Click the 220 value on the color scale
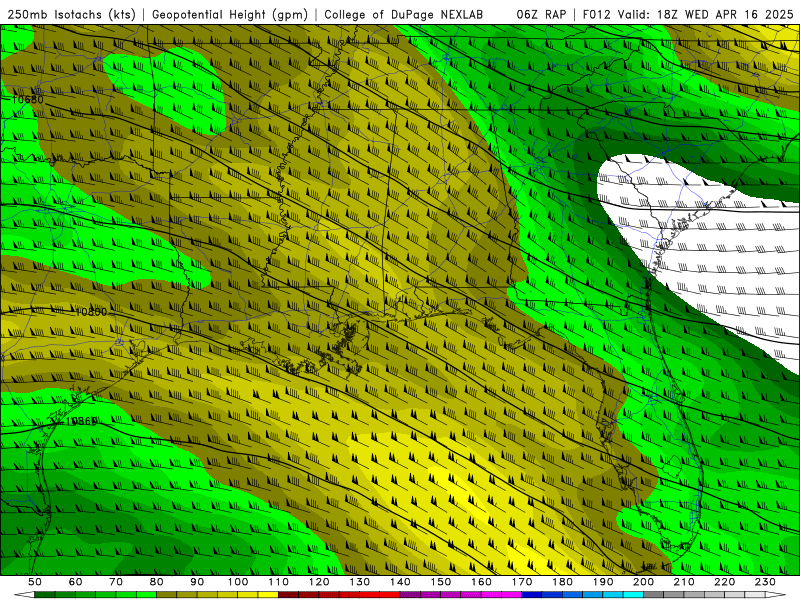The height and width of the screenshot is (600, 800). pyautogui.click(x=725, y=582)
